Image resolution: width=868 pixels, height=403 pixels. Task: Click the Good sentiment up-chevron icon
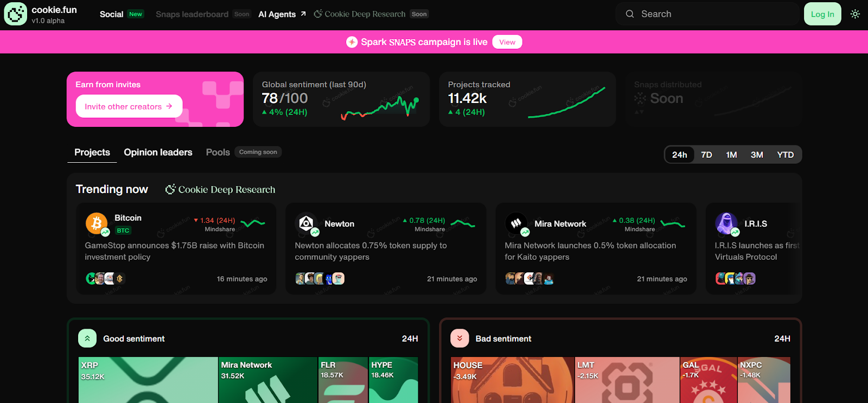tap(87, 338)
